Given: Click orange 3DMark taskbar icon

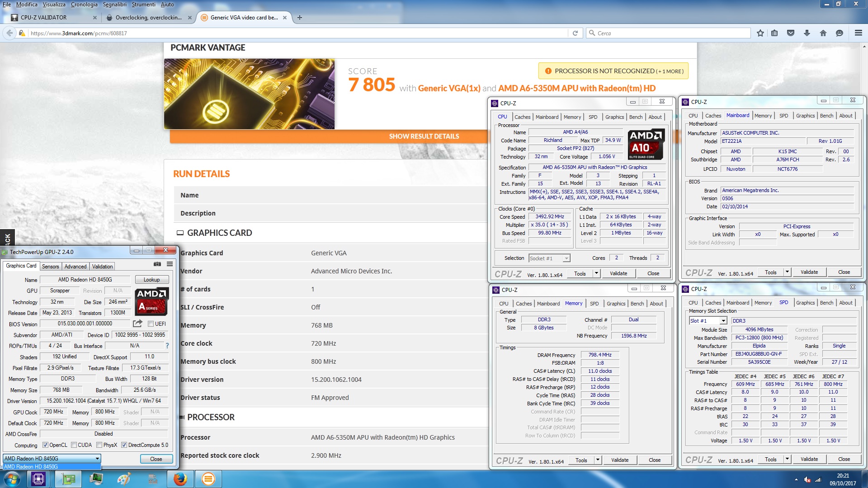Looking at the screenshot, I should 208,479.
